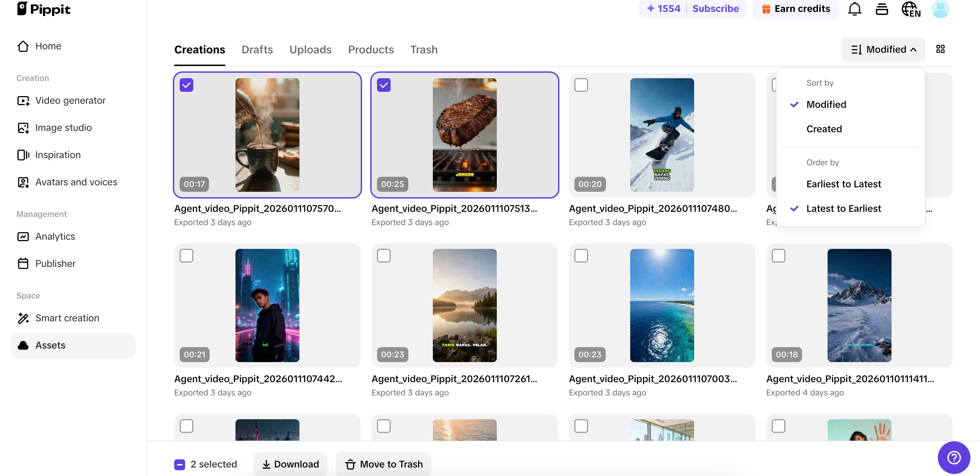Image resolution: width=980 pixels, height=476 pixels.
Task: Open the profile avatar menu
Action: (x=940, y=9)
